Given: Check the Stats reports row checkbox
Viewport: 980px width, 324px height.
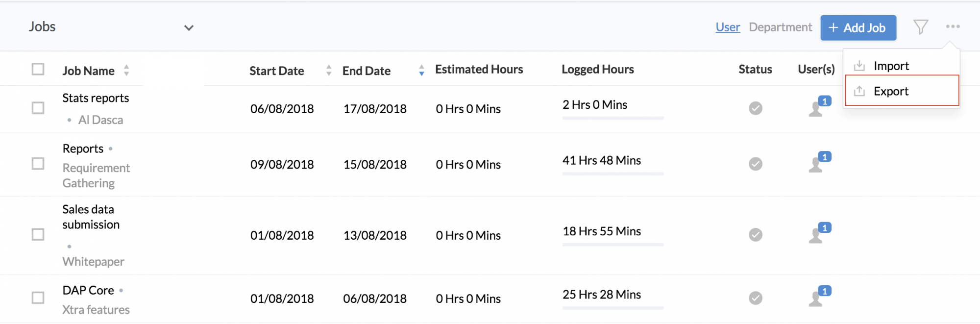Looking at the screenshot, I should click(x=38, y=108).
